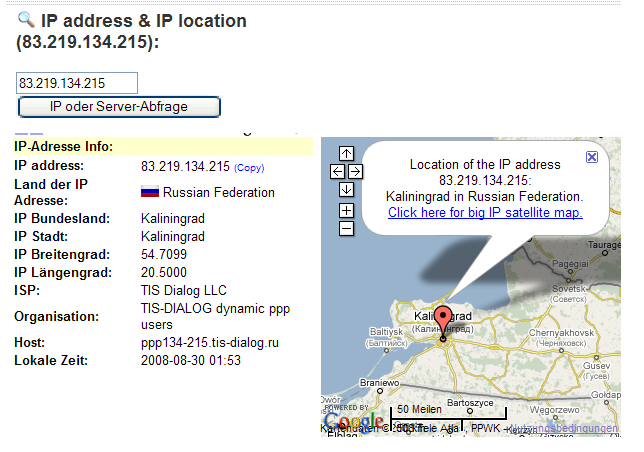The image size is (644, 452).
Task: Pan the map up with arrow
Action: (346, 154)
